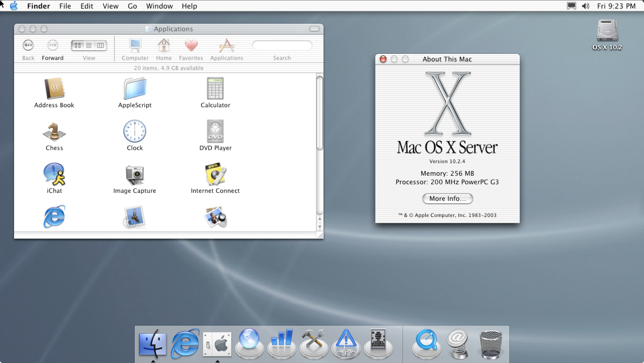This screenshot has width=644, height=363.
Task: Open the Help menu
Action: pyautogui.click(x=189, y=6)
